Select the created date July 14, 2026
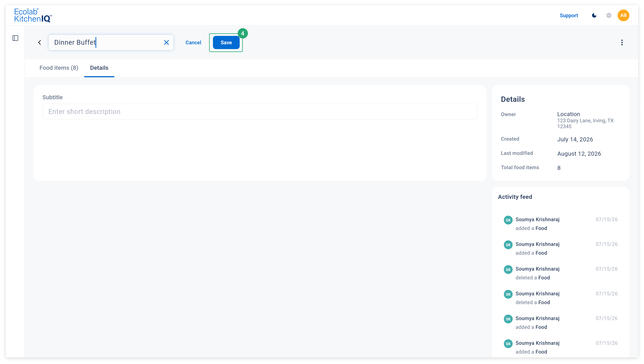The width and height of the screenshot is (644, 364). click(575, 139)
